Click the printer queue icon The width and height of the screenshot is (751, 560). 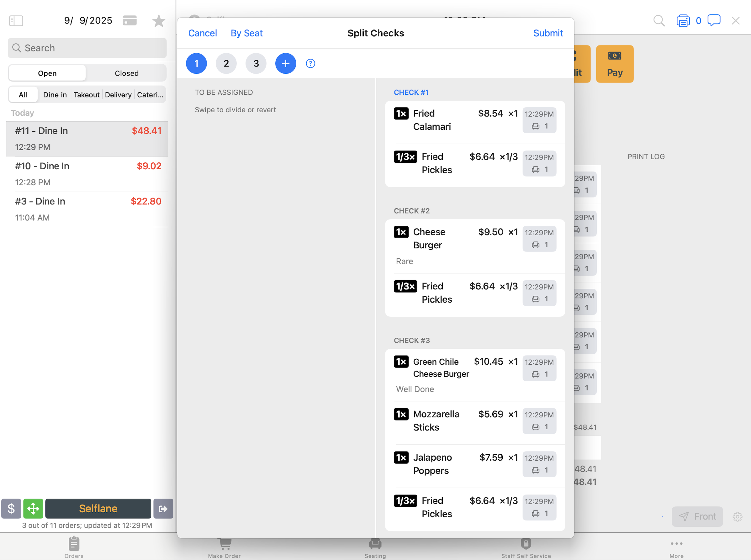pyautogui.click(x=683, y=21)
